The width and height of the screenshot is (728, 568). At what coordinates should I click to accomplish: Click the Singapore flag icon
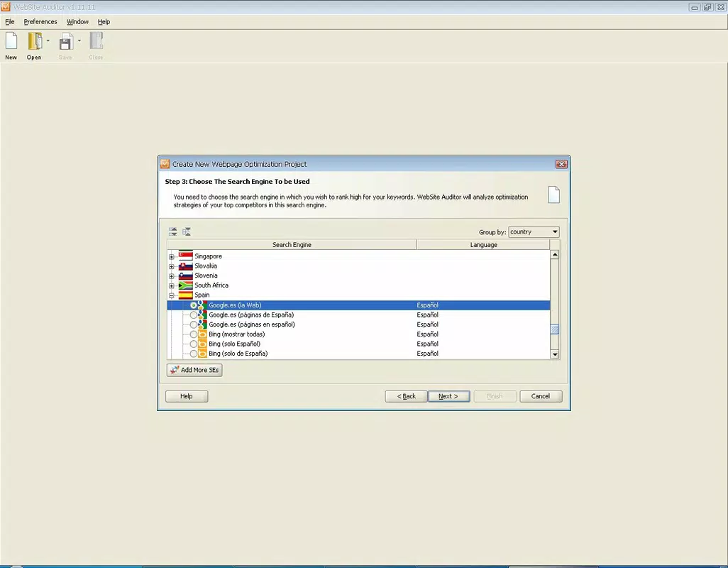coord(186,256)
